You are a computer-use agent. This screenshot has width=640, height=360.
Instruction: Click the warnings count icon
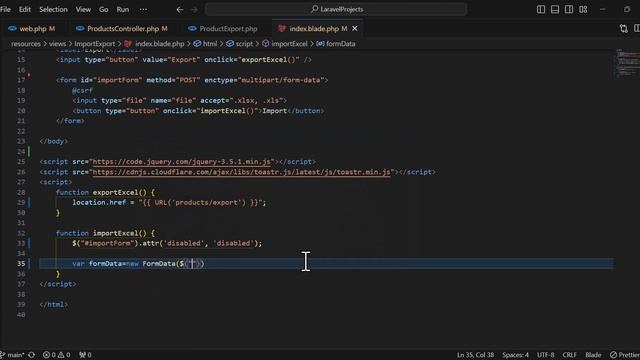coord(64,355)
